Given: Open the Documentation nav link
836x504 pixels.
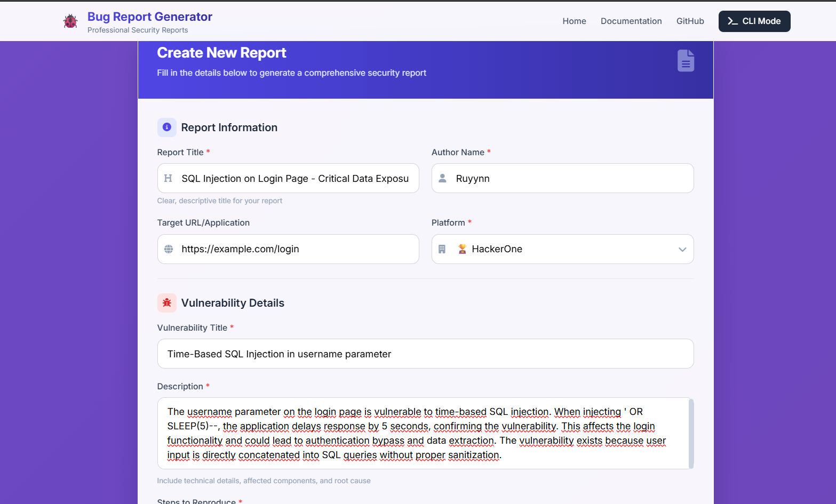Looking at the screenshot, I should click(631, 21).
